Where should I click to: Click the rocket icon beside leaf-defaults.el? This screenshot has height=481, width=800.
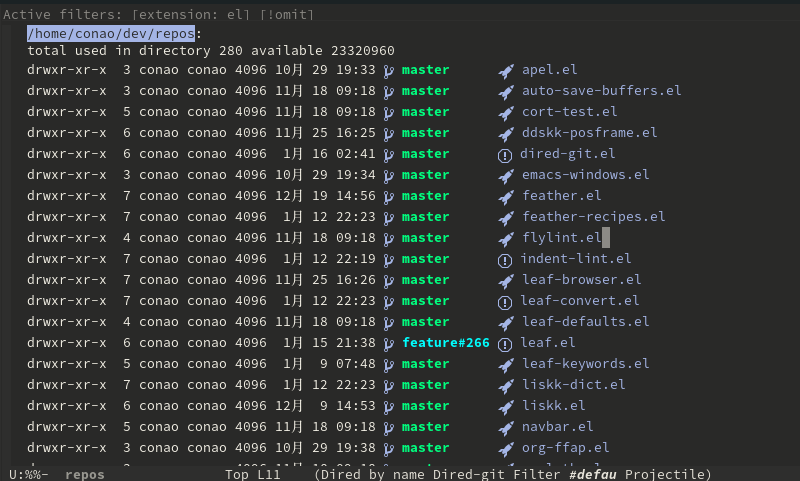(x=506, y=323)
